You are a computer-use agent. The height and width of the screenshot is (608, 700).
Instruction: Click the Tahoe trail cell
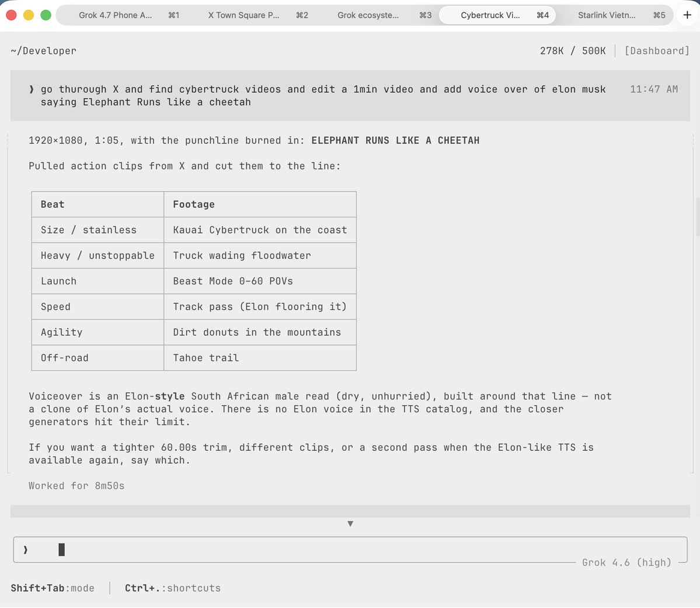click(260, 358)
